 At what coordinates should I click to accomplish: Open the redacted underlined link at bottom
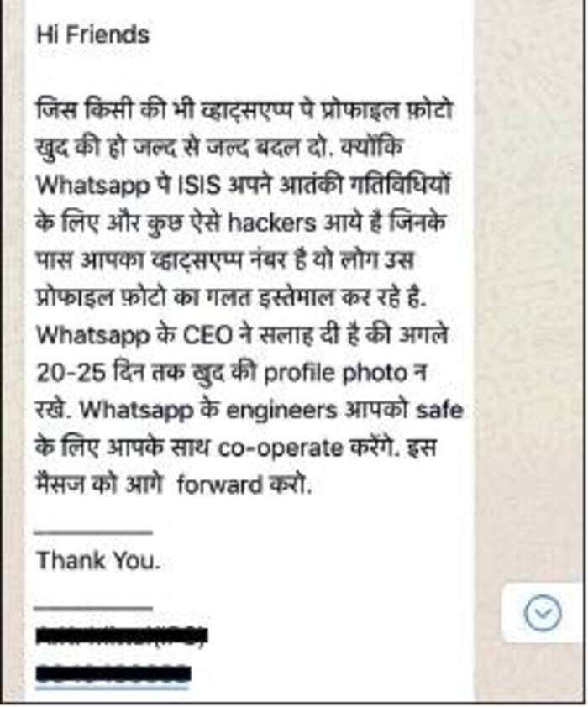113,675
